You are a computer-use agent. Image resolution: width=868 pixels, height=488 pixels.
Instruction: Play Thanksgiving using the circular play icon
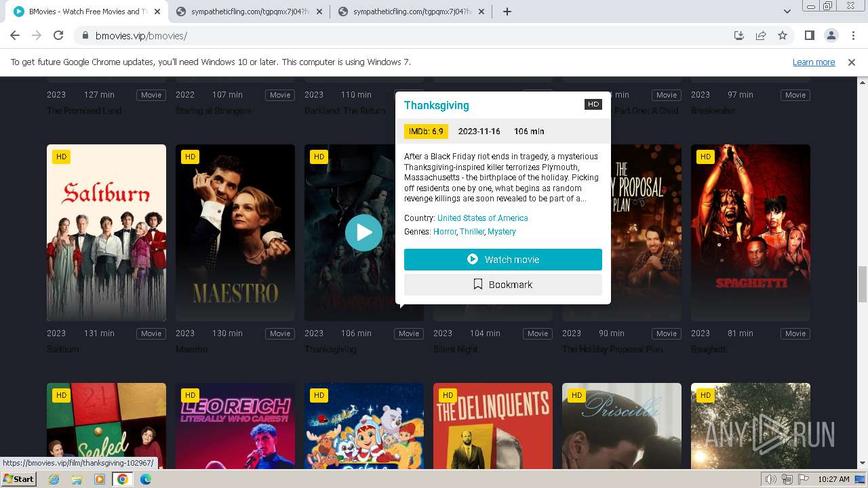pos(364,232)
